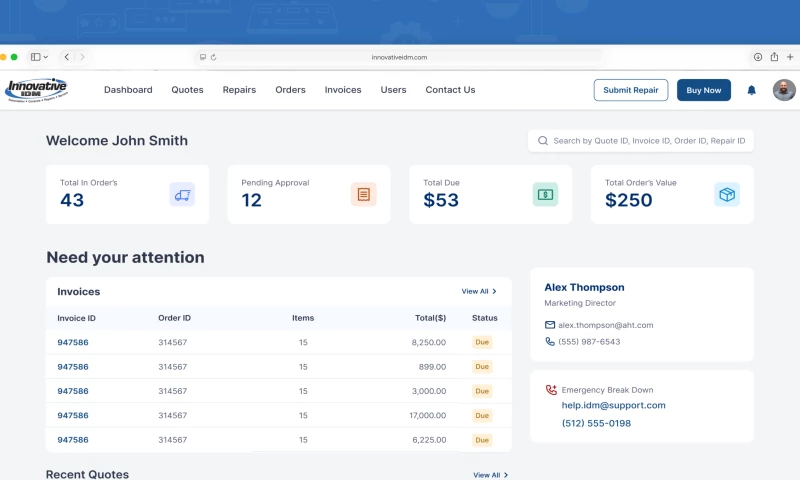800x480 pixels.
Task: Open the Repairs menu
Action: (x=239, y=90)
